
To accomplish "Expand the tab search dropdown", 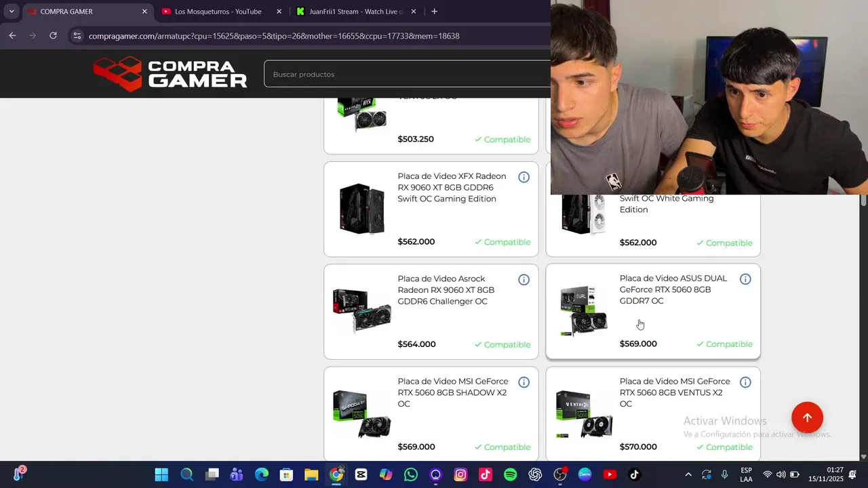I will [x=12, y=12].
